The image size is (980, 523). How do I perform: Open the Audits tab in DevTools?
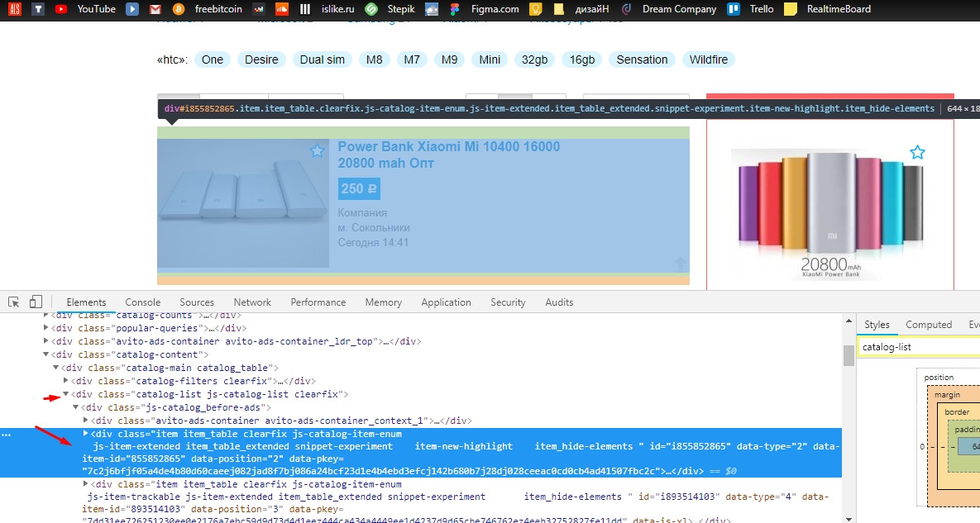(559, 302)
